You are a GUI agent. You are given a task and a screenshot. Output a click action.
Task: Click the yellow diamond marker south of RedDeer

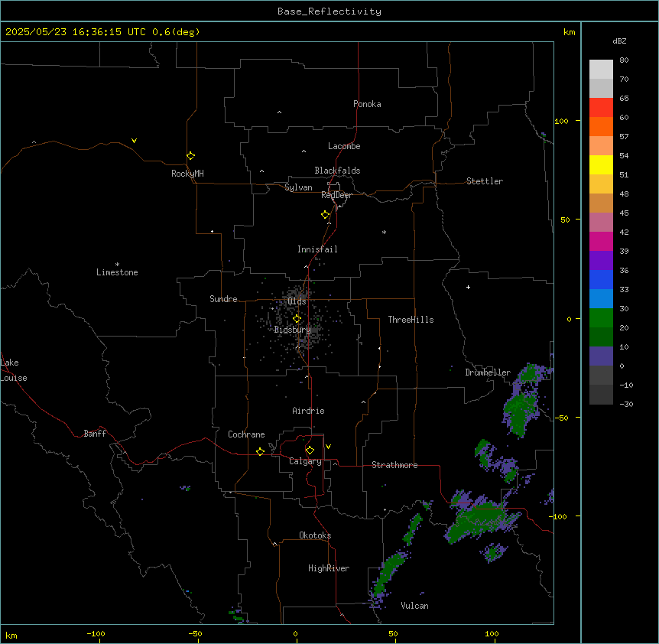(x=325, y=214)
